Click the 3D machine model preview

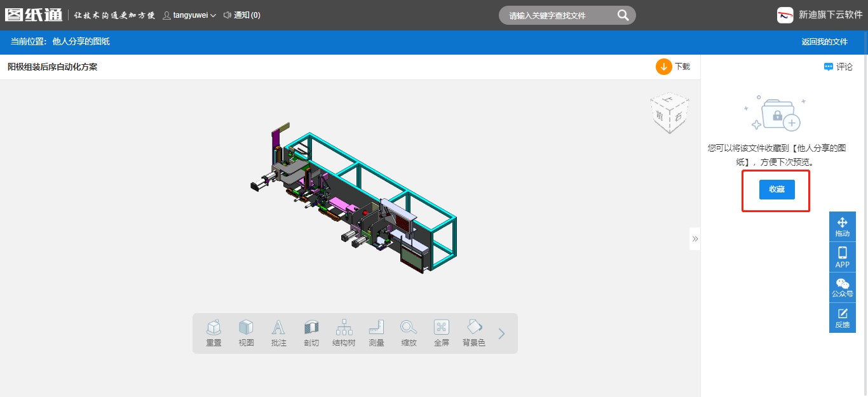[353, 199]
